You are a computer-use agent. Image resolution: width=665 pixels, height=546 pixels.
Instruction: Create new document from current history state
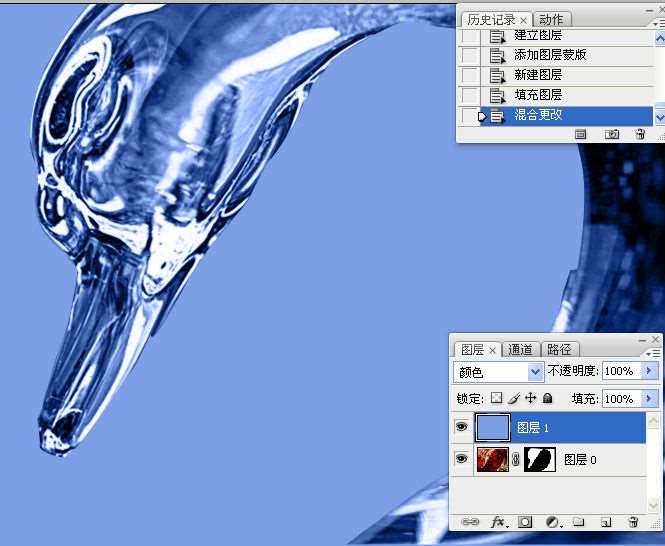click(581, 134)
